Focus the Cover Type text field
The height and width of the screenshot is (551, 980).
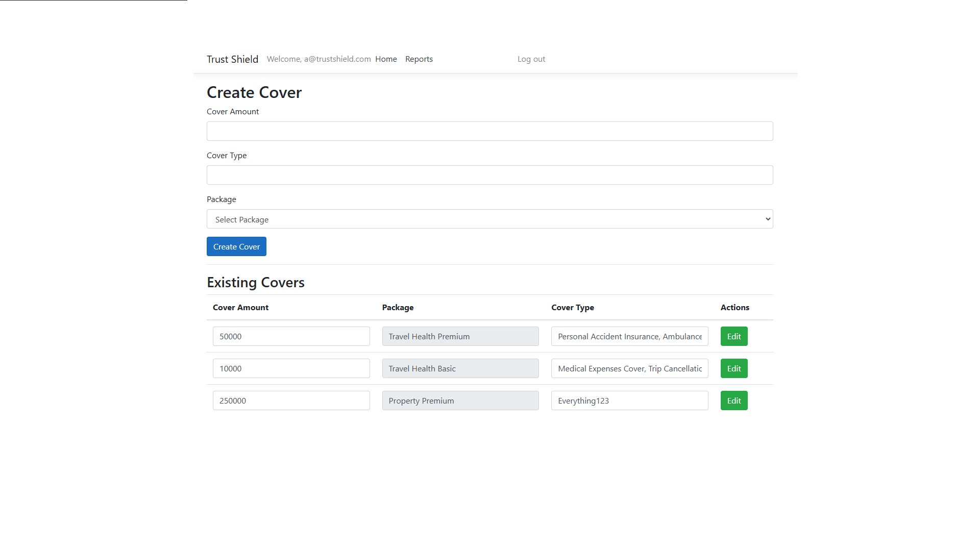coord(489,175)
